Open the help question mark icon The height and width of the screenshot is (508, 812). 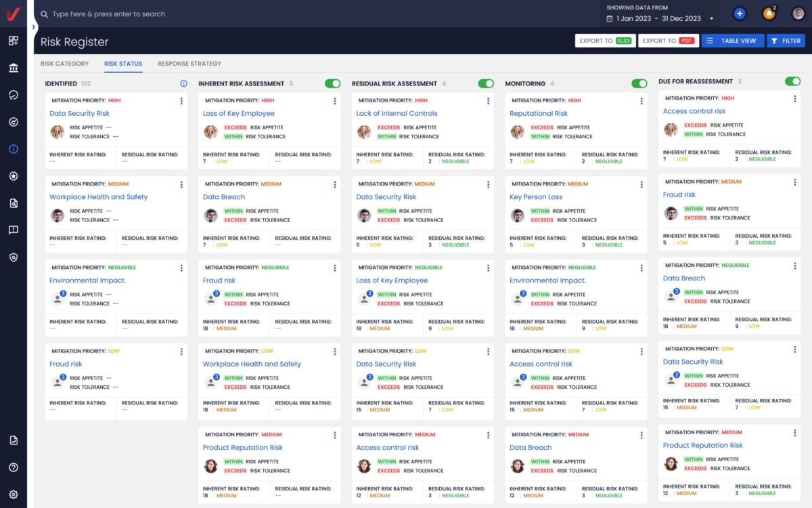point(14,467)
